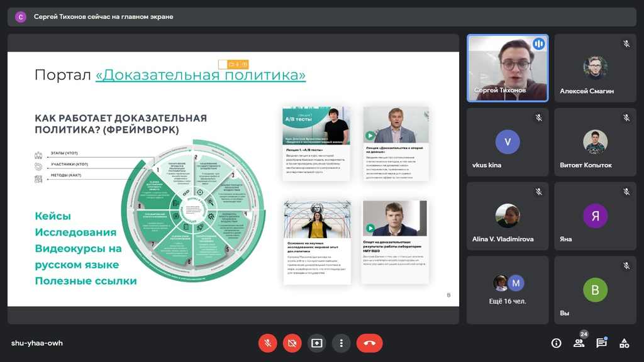Click the 'Кейсы' text on the slide
The height and width of the screenshot is (362, 644).
pos(53,216)
